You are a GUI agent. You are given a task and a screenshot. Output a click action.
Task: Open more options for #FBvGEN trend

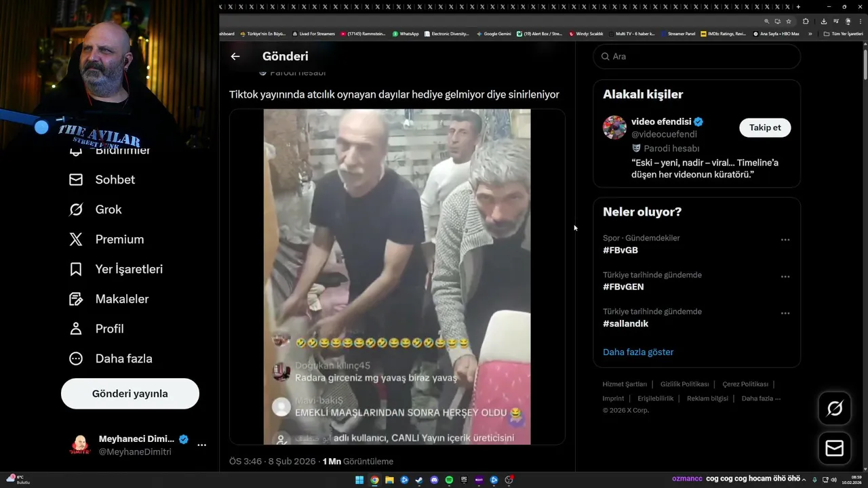coord(785,277)
